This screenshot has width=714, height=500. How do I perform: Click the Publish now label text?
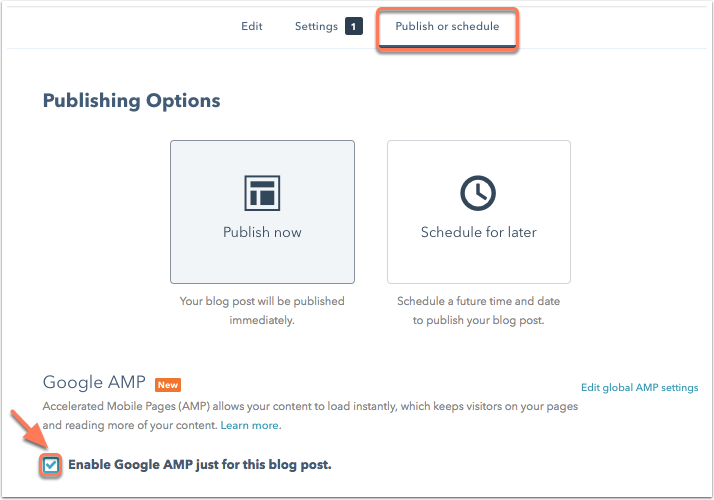262,232
